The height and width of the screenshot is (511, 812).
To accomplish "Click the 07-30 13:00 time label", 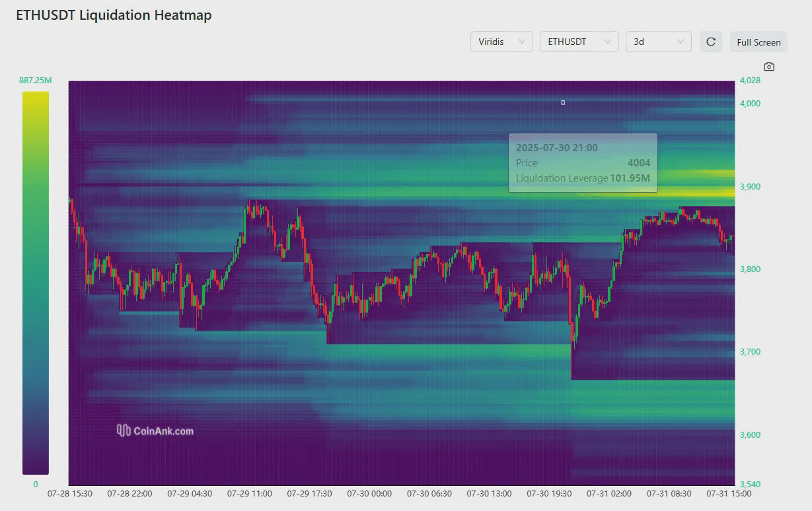I will (x=489, y=493).
